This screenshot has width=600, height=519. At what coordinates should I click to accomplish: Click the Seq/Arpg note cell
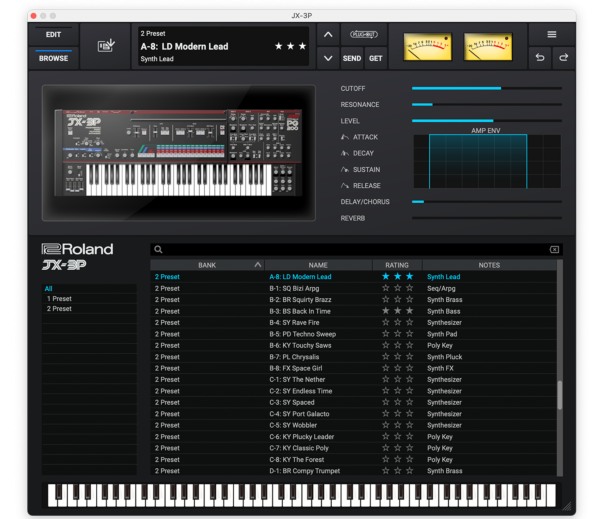[x=441, y=288]
